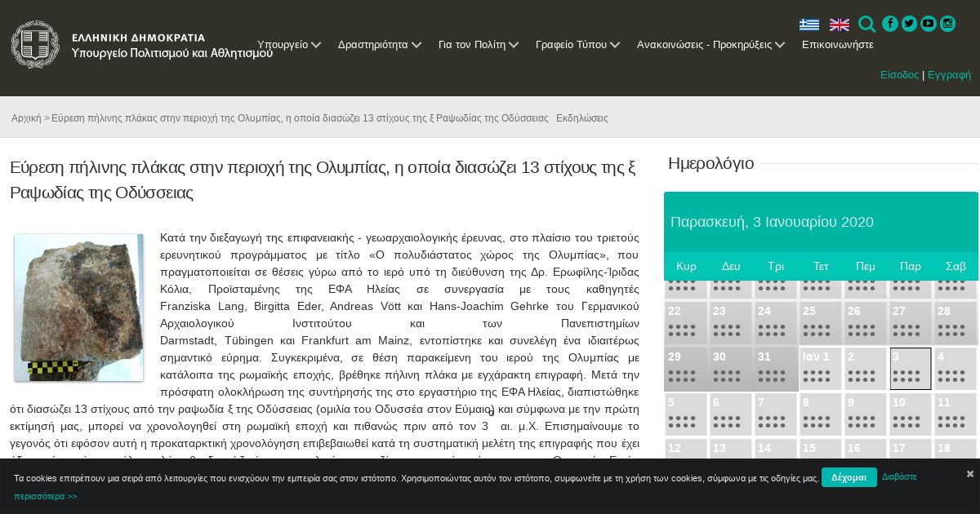980x514 pixels.
Task: Expand the Υπουργείο menu
Action: click(x=289, y=45)
